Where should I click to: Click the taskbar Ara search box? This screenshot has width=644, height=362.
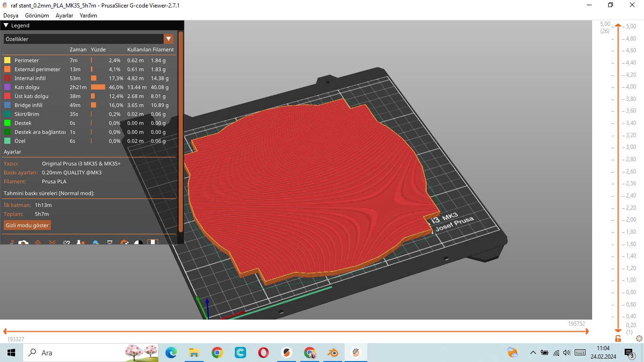[91, 353]
